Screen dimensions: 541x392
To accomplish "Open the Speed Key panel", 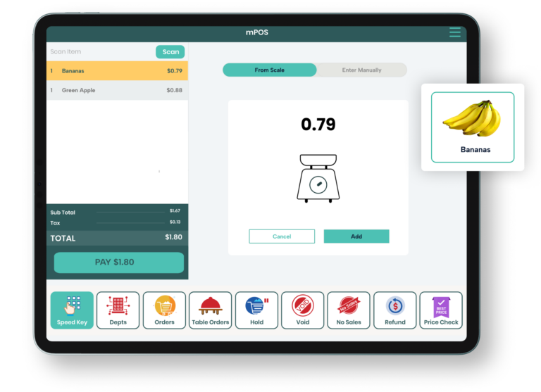I will 72,310.
